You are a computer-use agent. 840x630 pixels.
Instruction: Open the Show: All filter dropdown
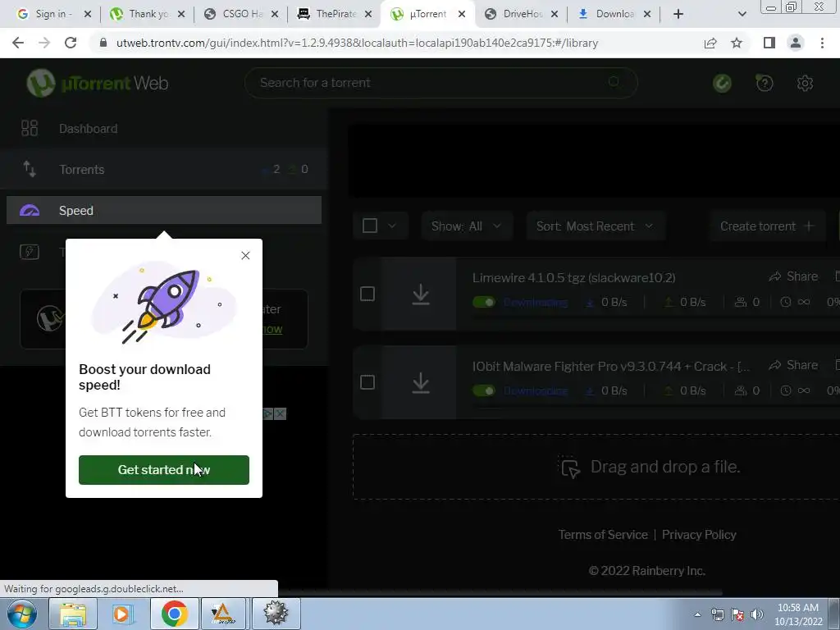(x=466, y=226)
